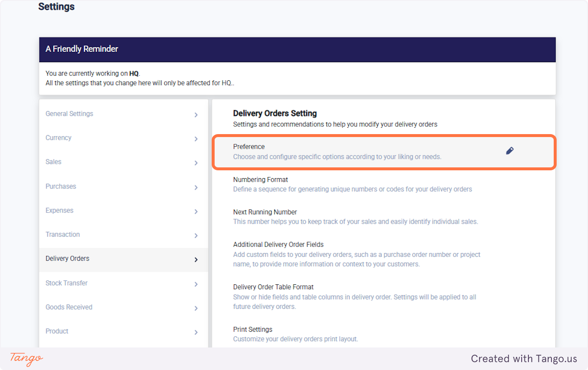Click 'This number helps you to keep track' text
Viewport: 588px width, 370px height.
[x=355, y=221]
